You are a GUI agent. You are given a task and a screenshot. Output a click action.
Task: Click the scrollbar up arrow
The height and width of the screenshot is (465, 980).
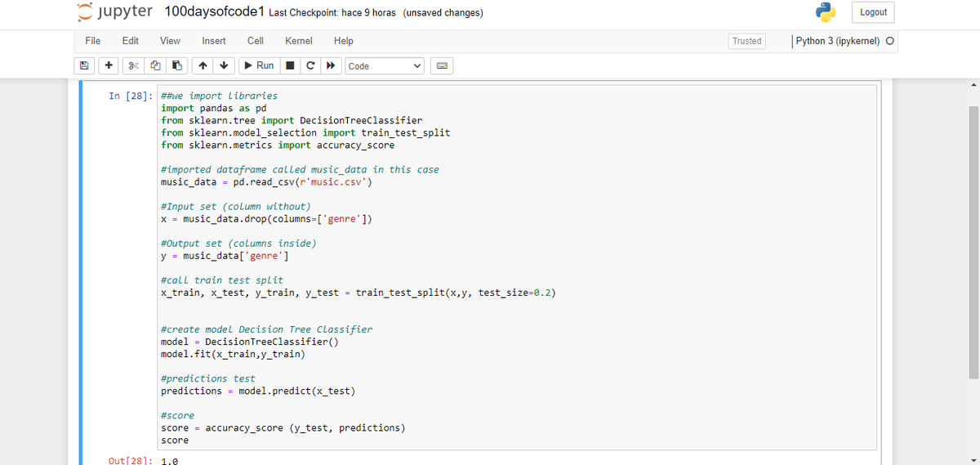pos(973,84)
